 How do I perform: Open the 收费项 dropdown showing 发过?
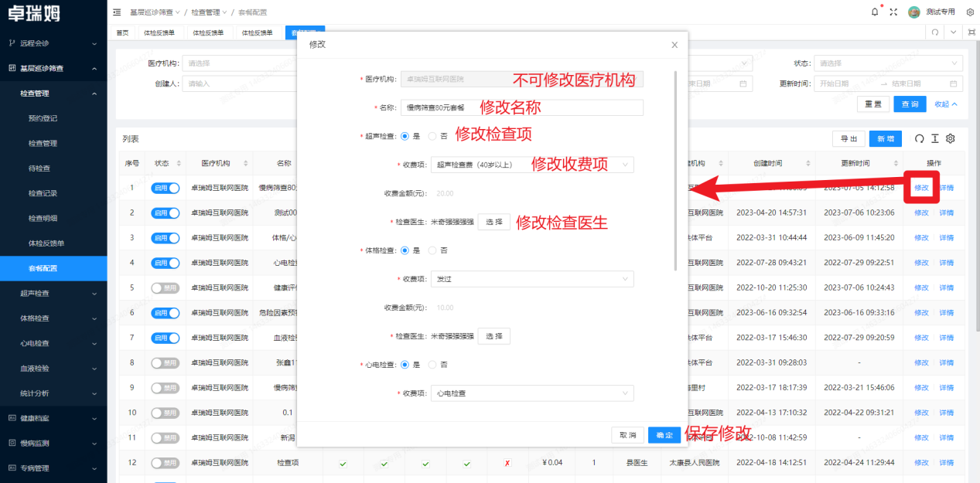532,279
